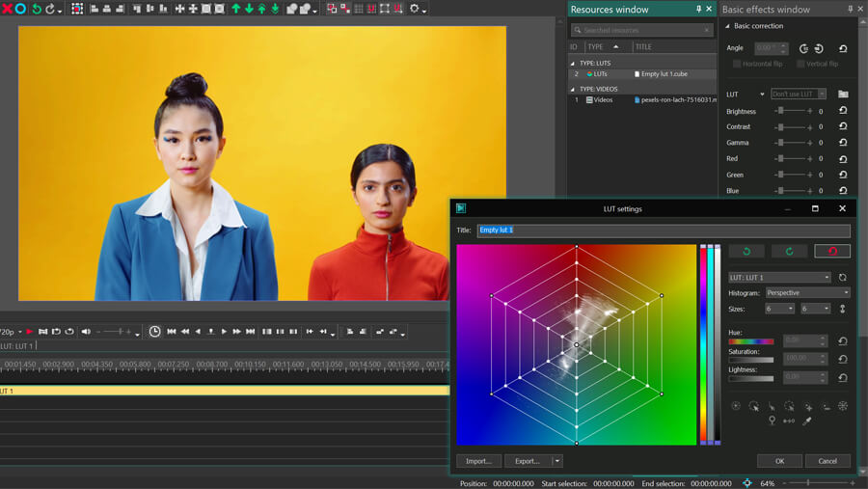
Task: Click the Hue color bar slider
Action: point(750,341)
